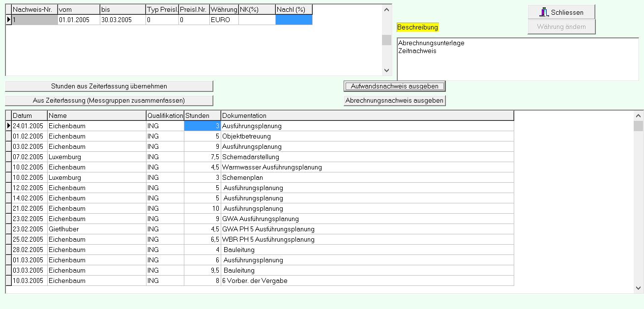Screen dimensions: 644x309
Task: Click Aus Zeiterfassung (Messgruppen zusammenfassen)
Action: [109, 100]
